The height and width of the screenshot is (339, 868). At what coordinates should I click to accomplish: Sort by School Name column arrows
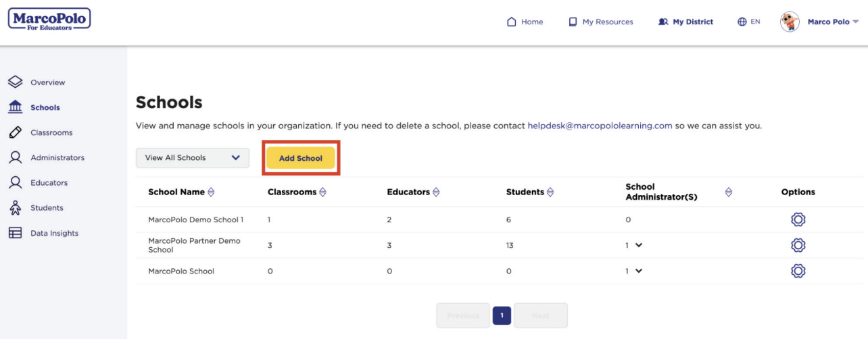pyautogui.click(x=211, y=192)
